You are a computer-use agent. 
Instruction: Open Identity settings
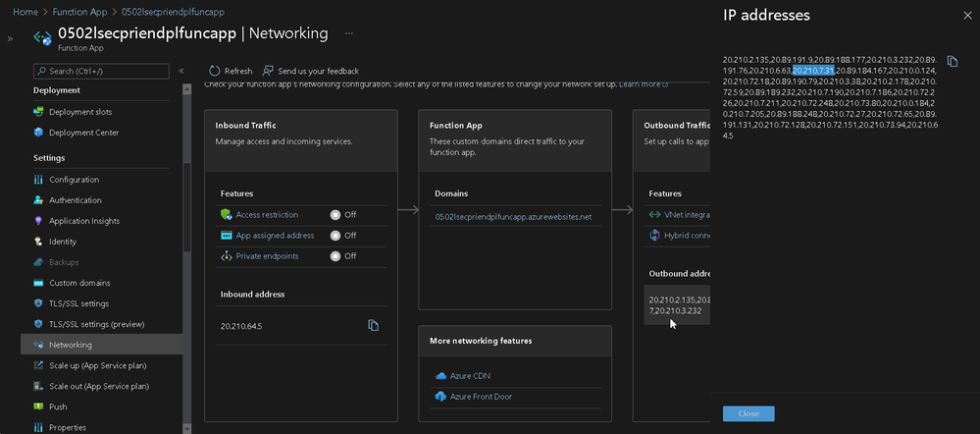pos(63,242)
